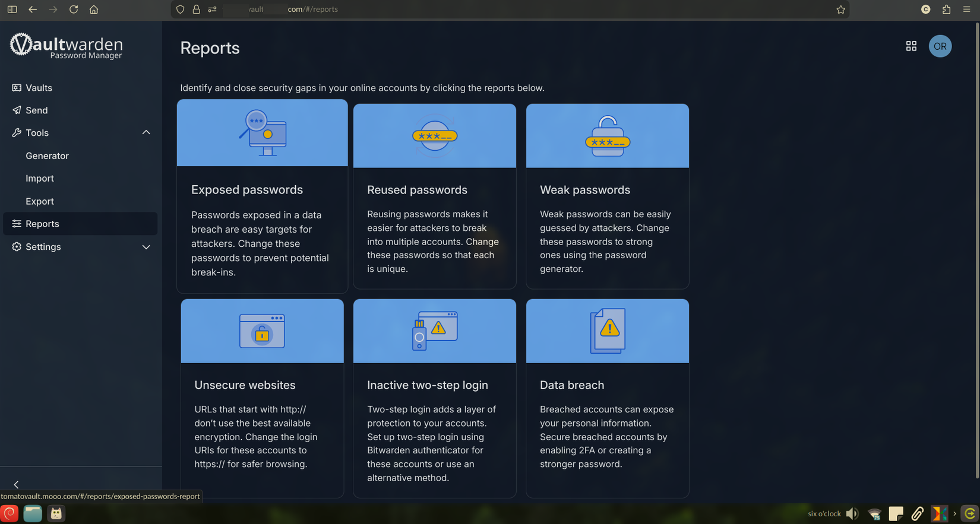Click the round C extension icon in toolbar
Screen dimensions: 980x524
click(925, 9)
